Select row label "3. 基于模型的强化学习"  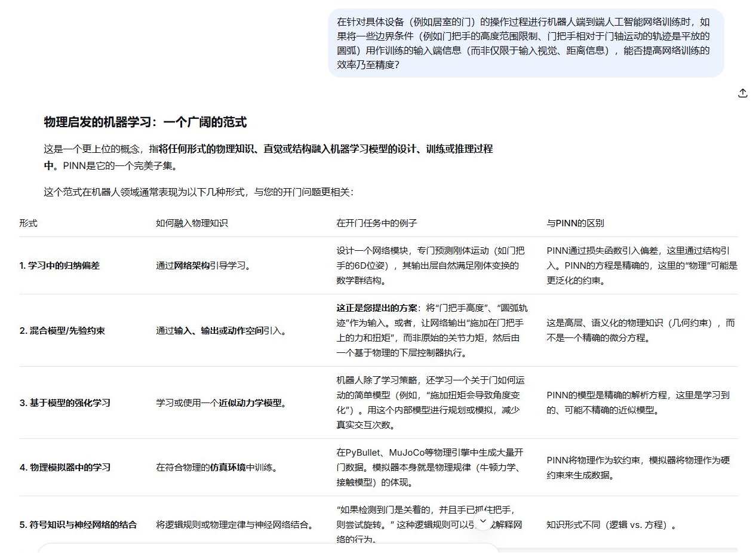coord(64,403)
